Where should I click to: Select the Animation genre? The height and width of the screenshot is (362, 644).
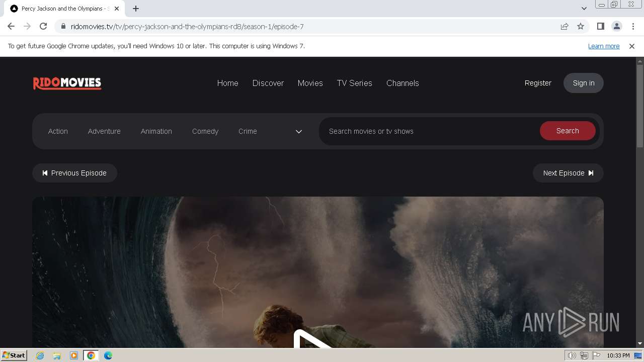click(x=156, y=131)
